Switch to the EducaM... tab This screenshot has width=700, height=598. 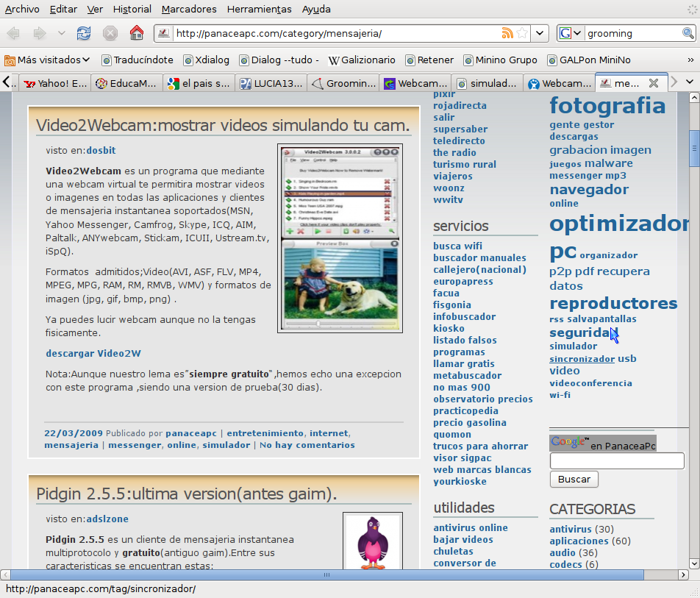126,83
